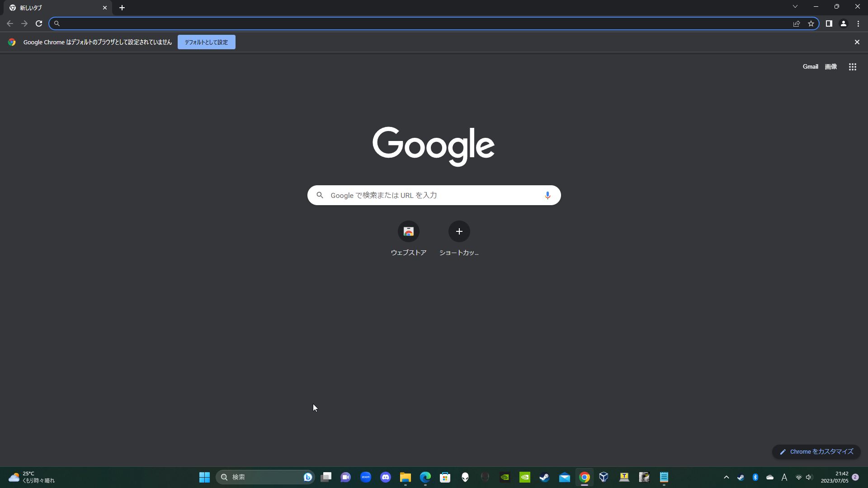Open the tab search dropdown

click(795, 6)
